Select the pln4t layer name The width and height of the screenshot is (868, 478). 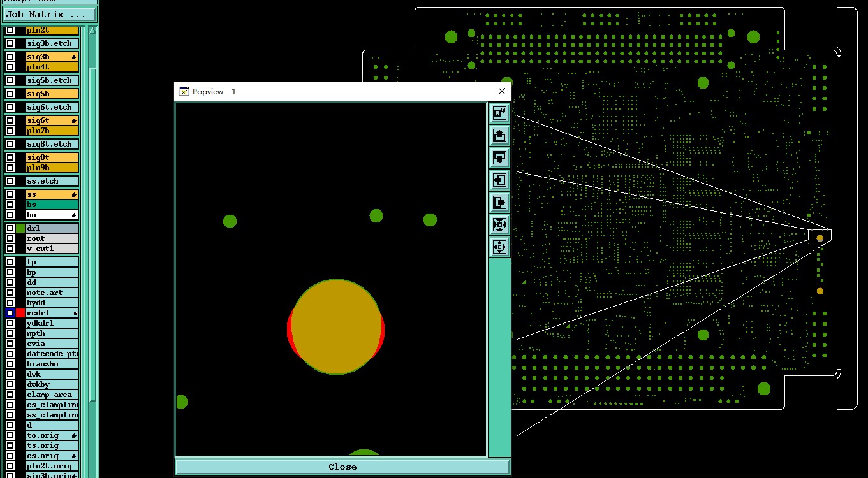click(x=52, y=67)
